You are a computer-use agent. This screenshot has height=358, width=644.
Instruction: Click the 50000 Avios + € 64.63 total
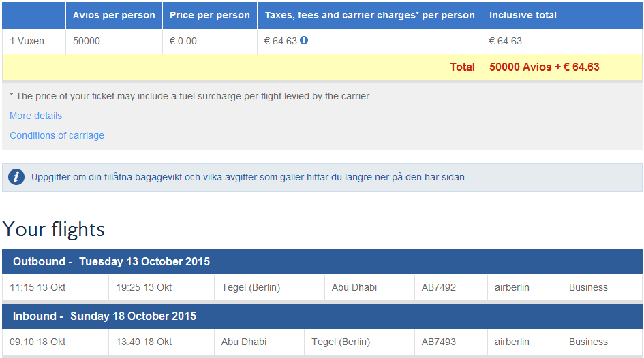pyautogui.click(x=544, y=67)
